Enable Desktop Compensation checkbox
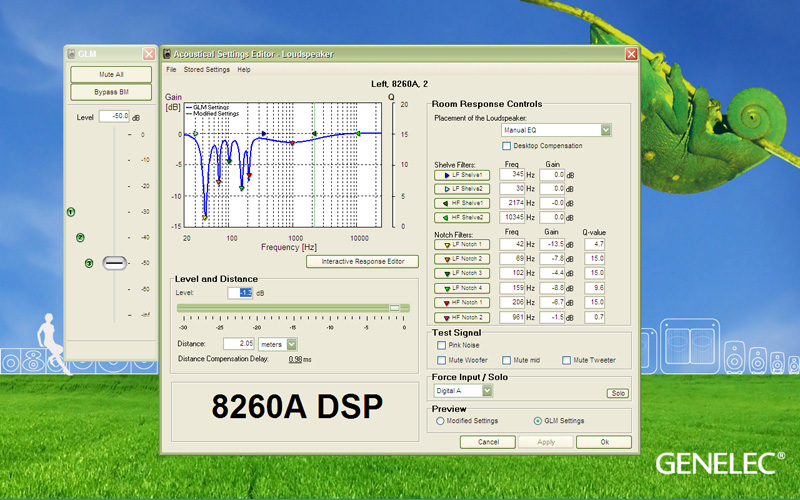This screenshot has height=500, width=800. click(506, 146)
